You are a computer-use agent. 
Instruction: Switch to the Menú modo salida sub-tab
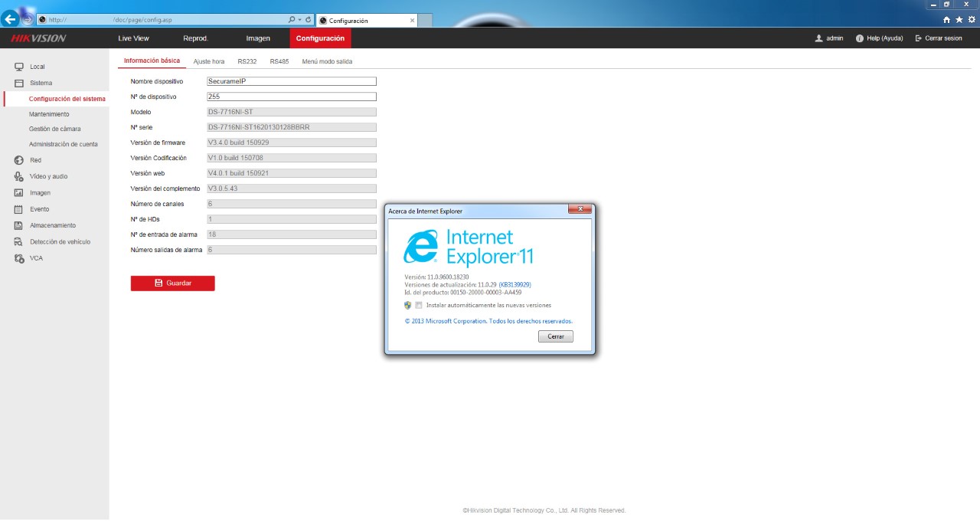point(327,61)
